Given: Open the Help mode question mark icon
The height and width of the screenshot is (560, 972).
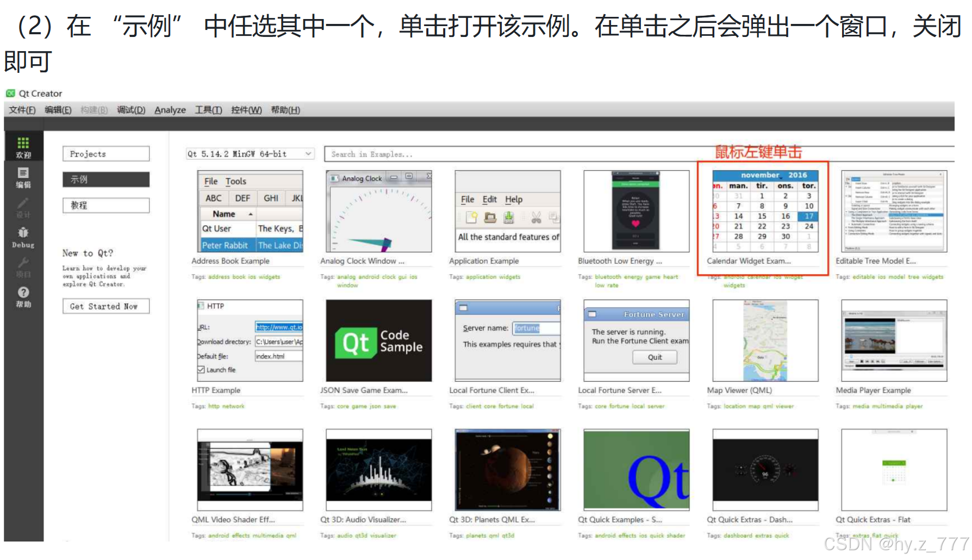Looking at the screenshot, I should point(23,297).
